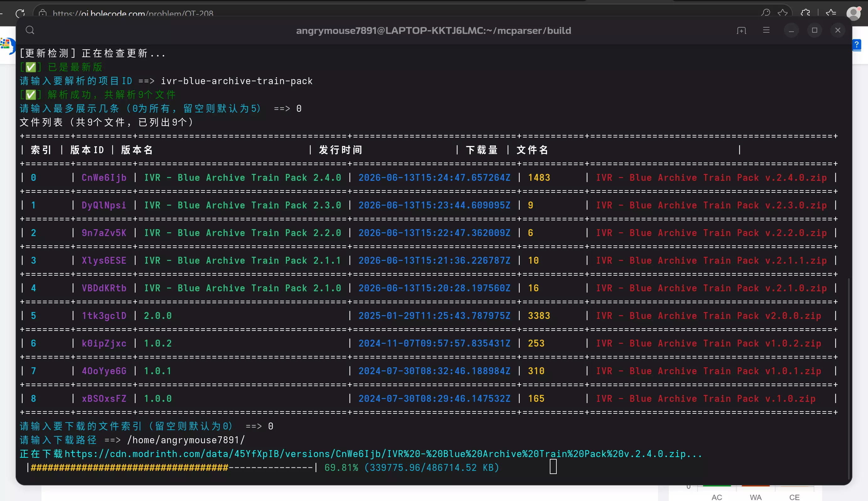Click version name '1.0.2'
Viewport: 868px width, 501px height.
click(158, 343)
